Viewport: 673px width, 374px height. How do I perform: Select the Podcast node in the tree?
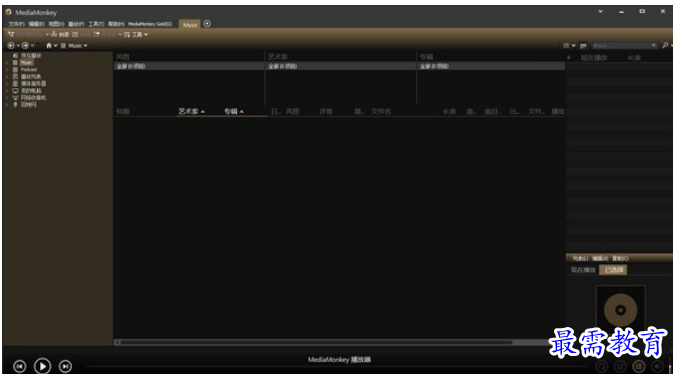point(29,70)
